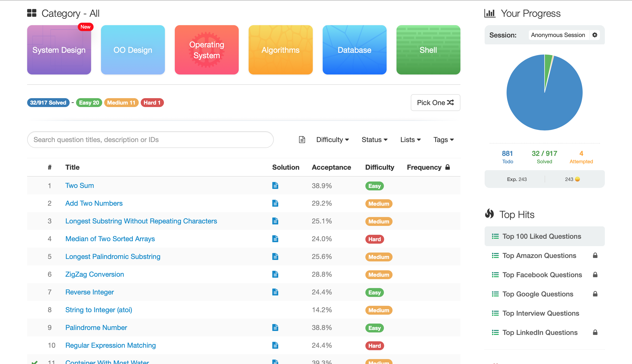
Task: Open the Two Sum problem link
Action: 79,185
